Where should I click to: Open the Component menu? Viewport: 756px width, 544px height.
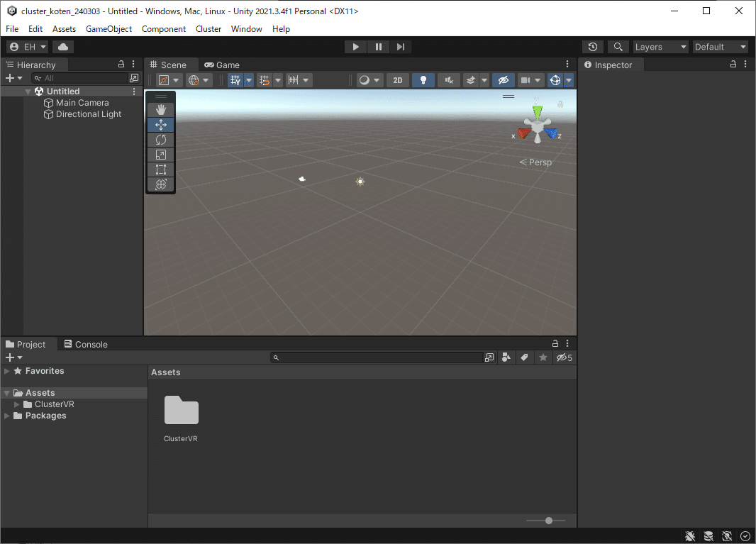pos(163,29)
